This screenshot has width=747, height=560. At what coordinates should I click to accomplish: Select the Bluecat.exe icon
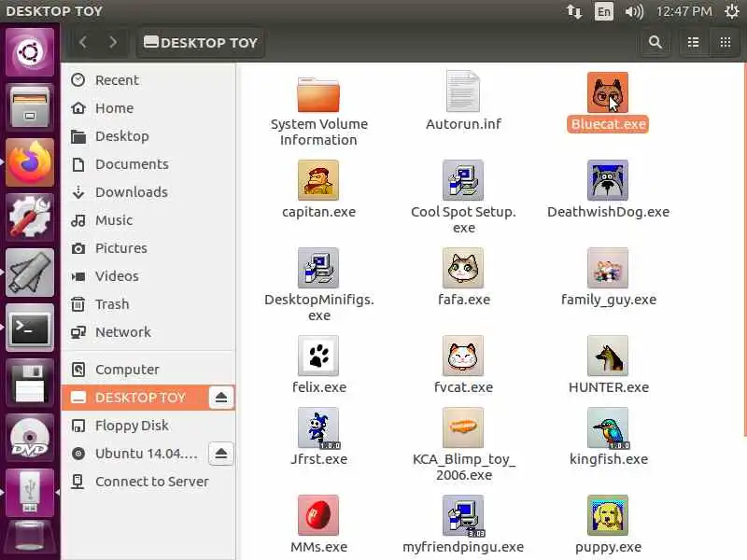click(608, 92)
